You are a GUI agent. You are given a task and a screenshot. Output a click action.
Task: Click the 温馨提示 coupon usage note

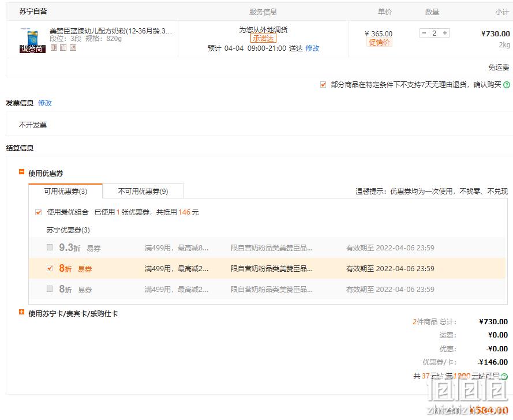[x=432, y=192]
